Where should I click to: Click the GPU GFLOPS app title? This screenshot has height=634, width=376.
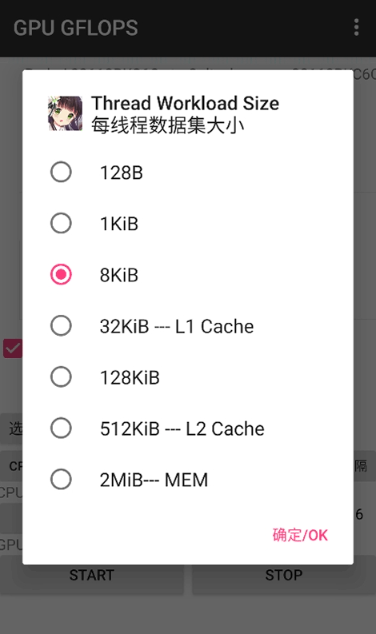pos(76,27)
